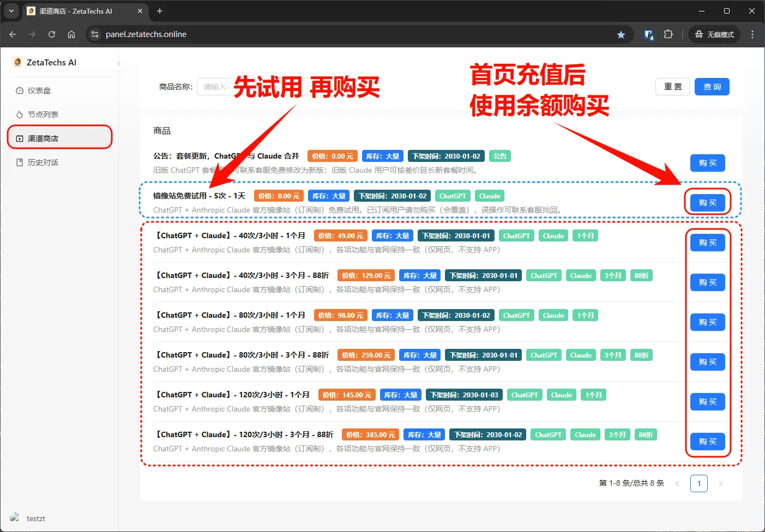View site information icon in address bar

pyautogui.click(x=95, y=34)
